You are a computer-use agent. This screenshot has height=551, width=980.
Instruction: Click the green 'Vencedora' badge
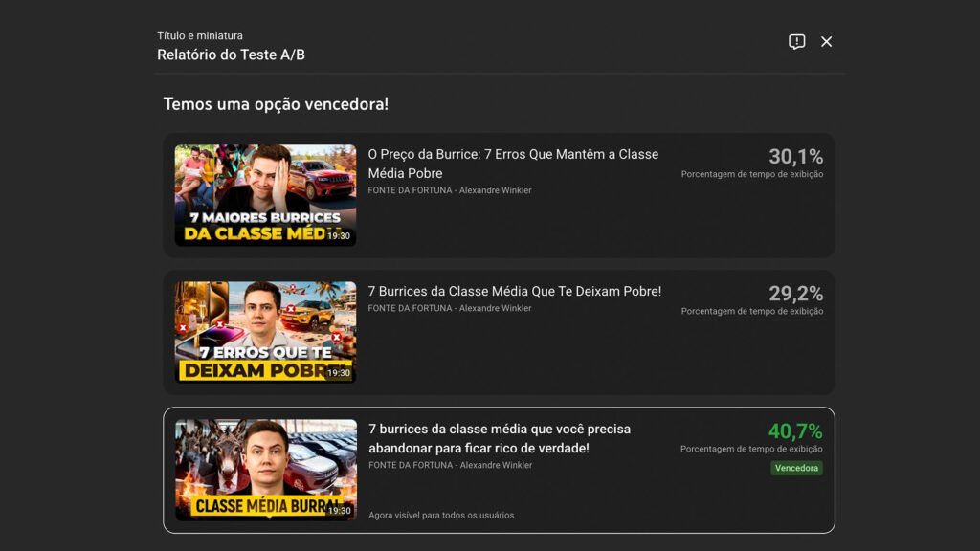click(796, 468)
